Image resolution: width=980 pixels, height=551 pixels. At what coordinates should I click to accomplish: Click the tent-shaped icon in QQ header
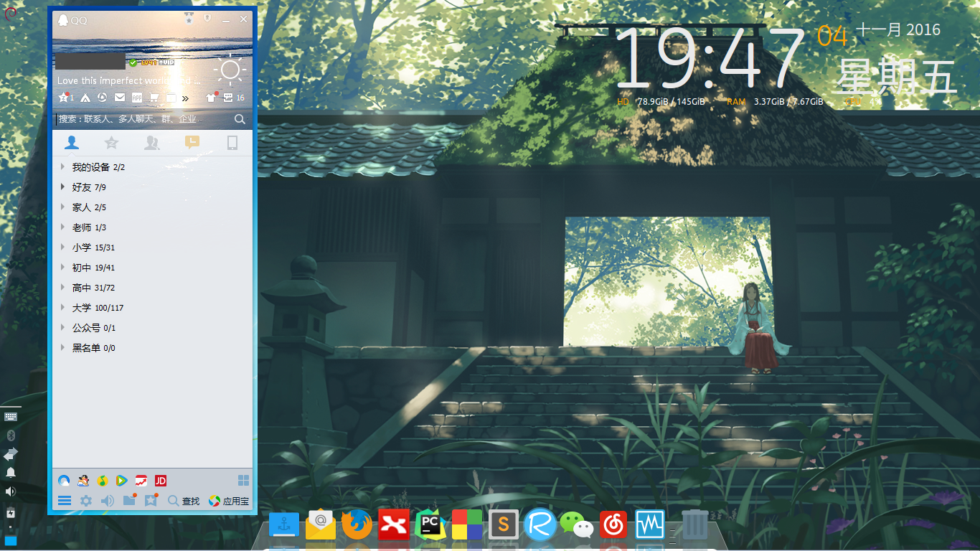(x=85, y=98)
